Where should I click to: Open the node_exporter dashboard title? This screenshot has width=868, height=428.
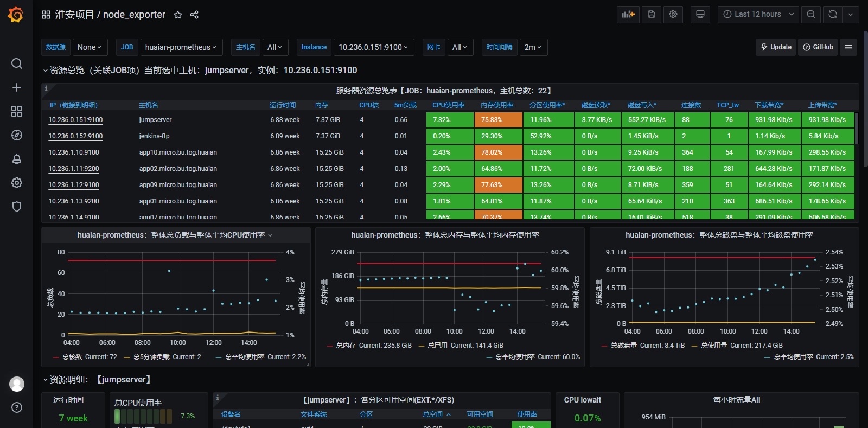tap(134, 15)
